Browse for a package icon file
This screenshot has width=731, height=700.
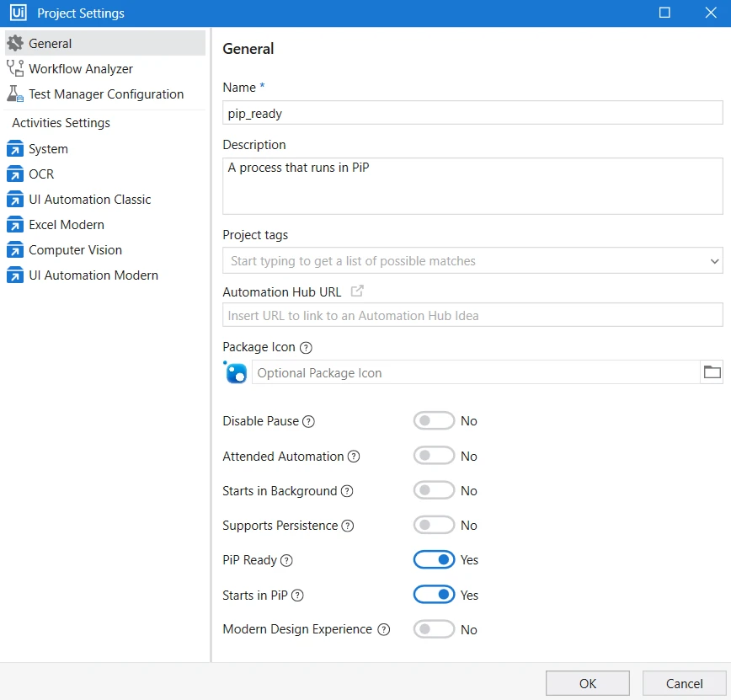pyautogui.click(x=712, y=372)
